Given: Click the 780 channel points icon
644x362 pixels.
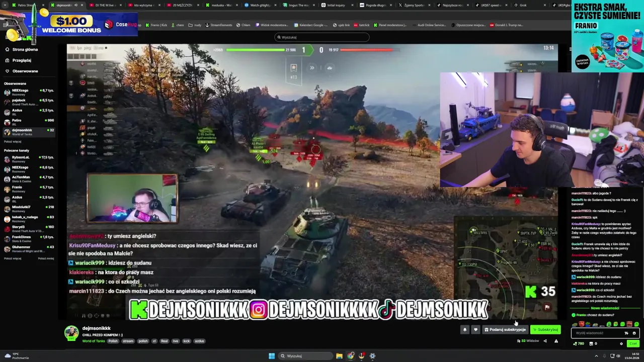Looking at the screenshot, I should pos(579,344).
